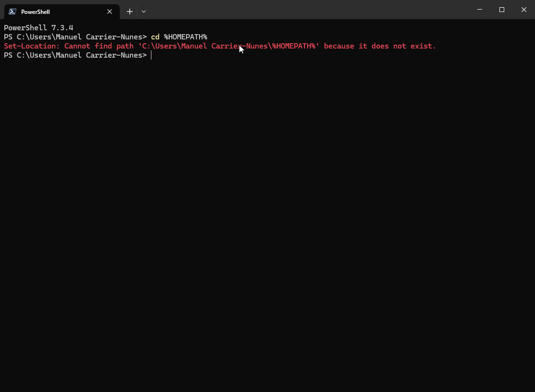Click the PowerShell 7.3.4 version line
Viewport: 535px width, 392px height.
38,27
